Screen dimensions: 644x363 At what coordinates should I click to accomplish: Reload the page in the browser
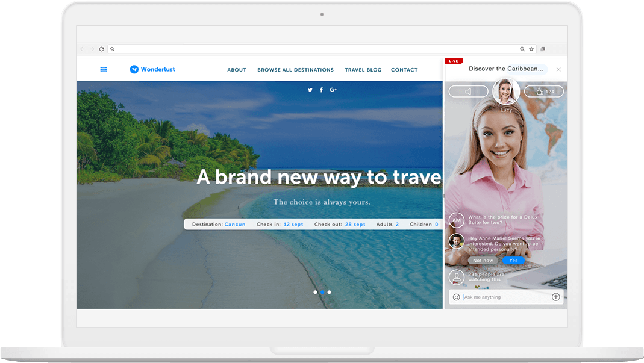pyautogui.click(x=101, y=49)
